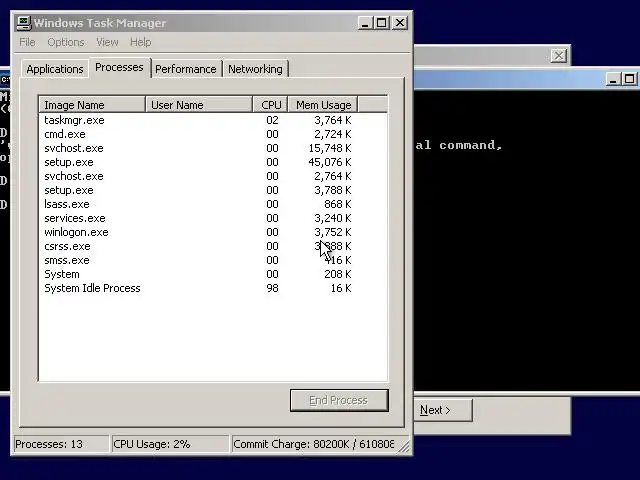640x480 pixels.
Task: Click the 868 K memory value
Action: [337, 204]
